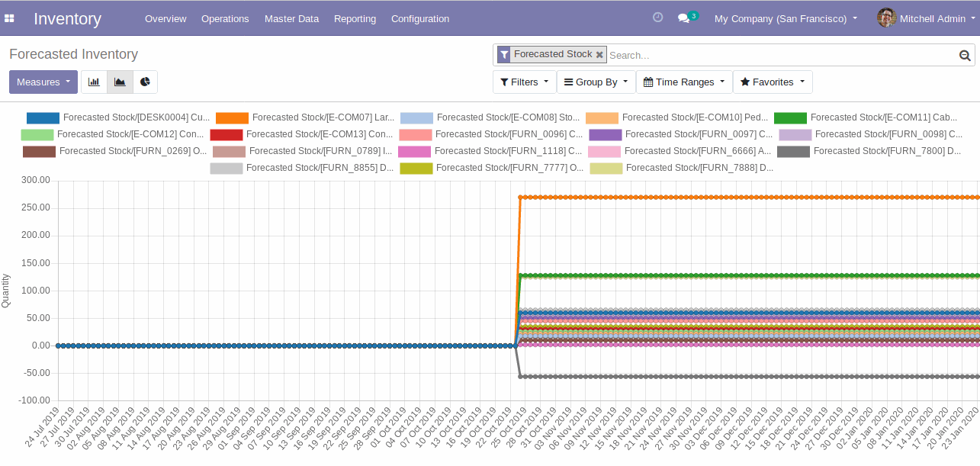The width and height of the screenshot is (980, 466).
Task: Click the 24 Jul 2019 axis date
Action: coord(42,429)
